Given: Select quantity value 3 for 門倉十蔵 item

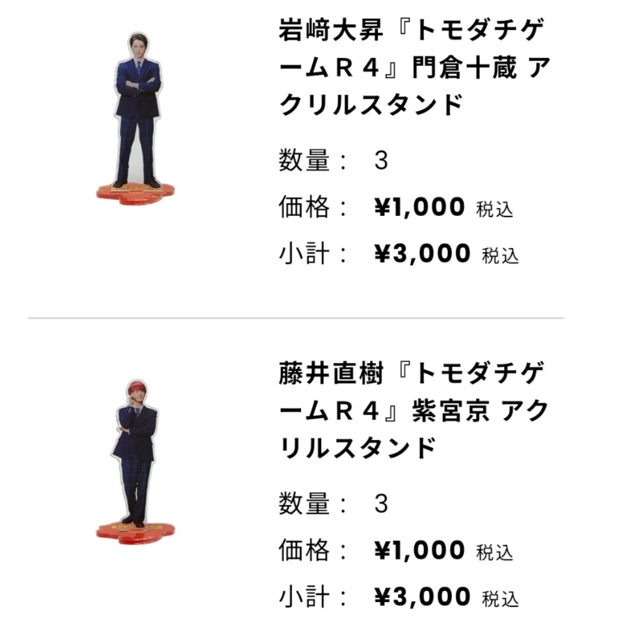Looking at the screenshot, I should 381,160.
